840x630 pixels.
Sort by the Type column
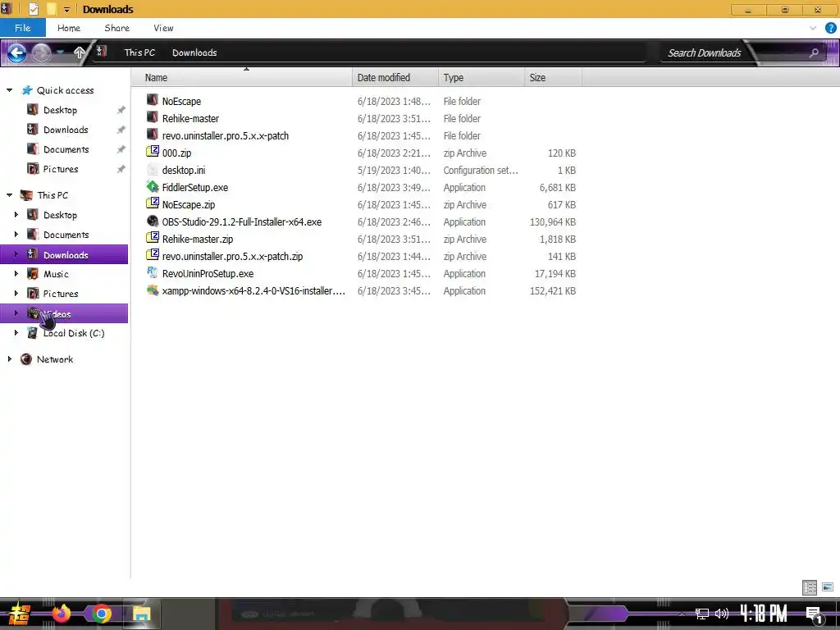(481, 78)
